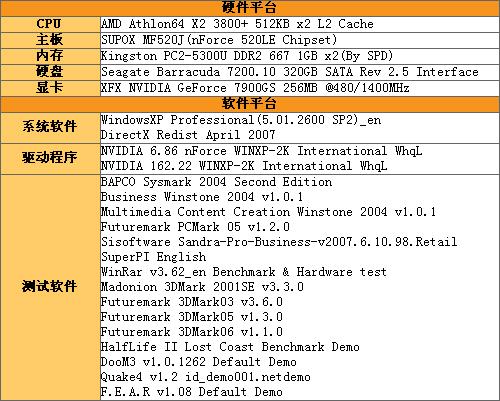
Task: Click the XFX NVIDIA GeForce 7900GS entry
Action: click(255, 88)
